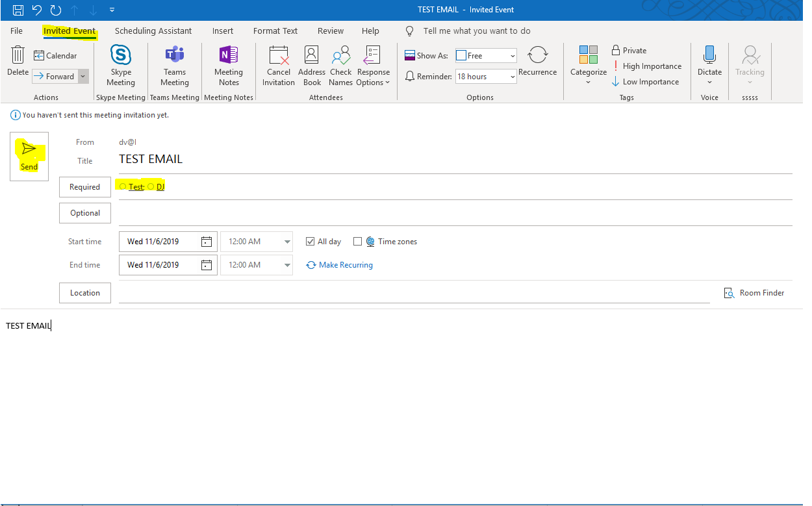Click the Location input field
This screenshot has width=812, height=506.
pyautogui.click(x=414, y=293)
